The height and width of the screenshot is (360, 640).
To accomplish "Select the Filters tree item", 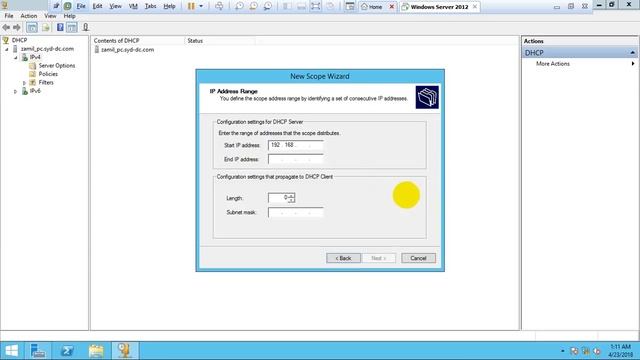I will (x=46, y=82).
